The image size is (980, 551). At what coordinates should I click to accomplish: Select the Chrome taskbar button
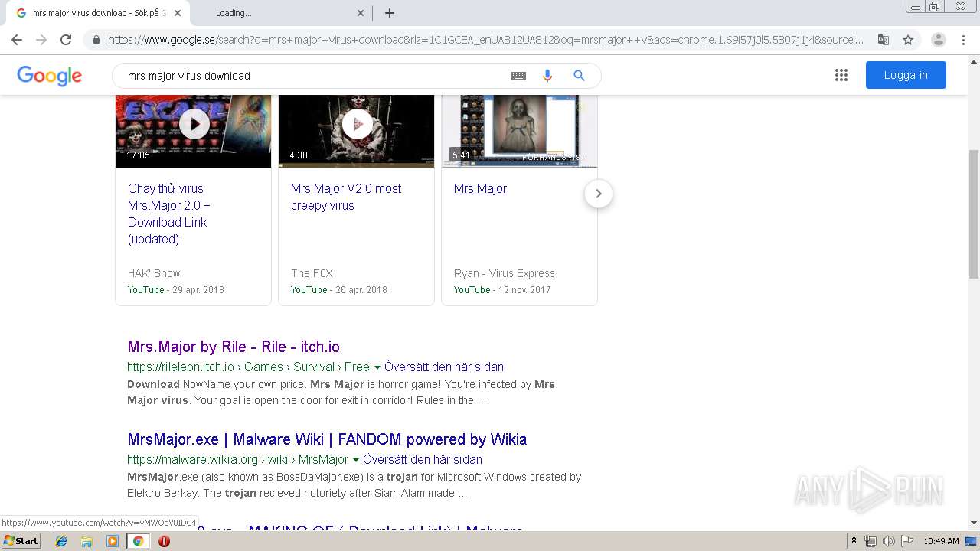(138, 541)
